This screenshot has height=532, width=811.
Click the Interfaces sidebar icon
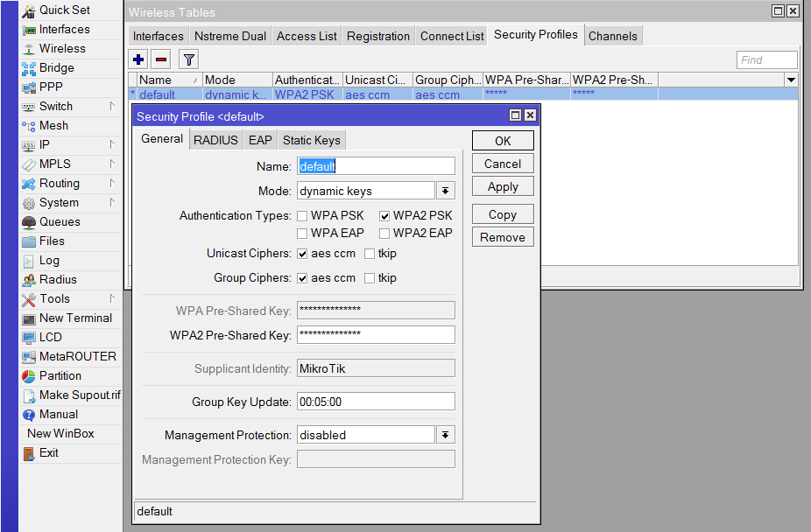pos(29,30)
